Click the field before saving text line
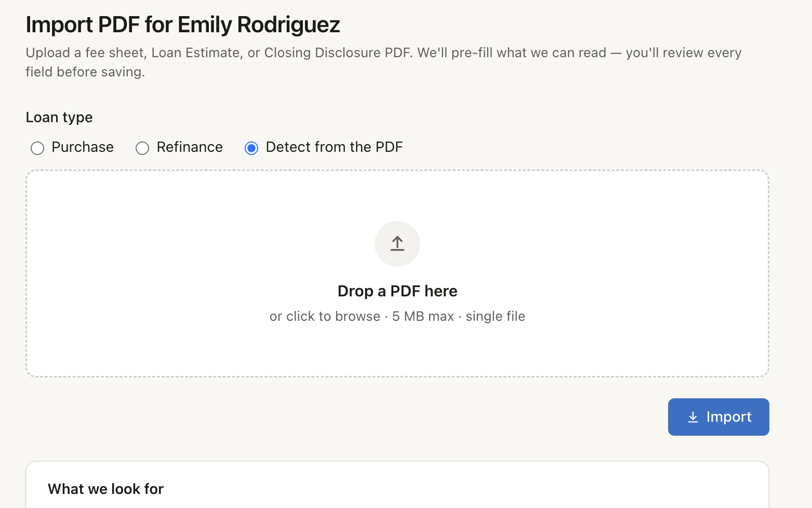Image resolution: width=812 pixels, height=508 pixels. [85, 72]
